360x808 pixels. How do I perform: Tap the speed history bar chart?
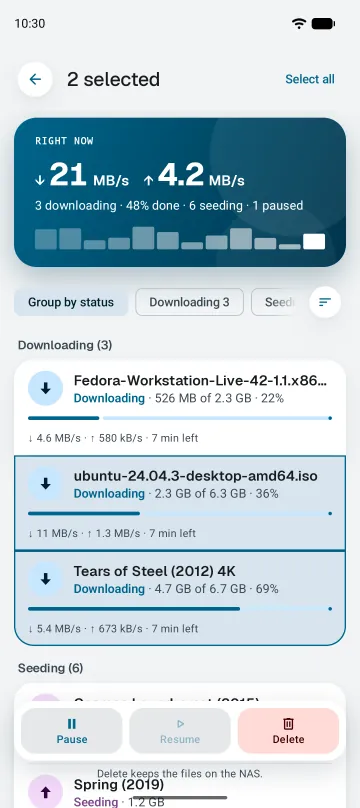coord(180,238)
